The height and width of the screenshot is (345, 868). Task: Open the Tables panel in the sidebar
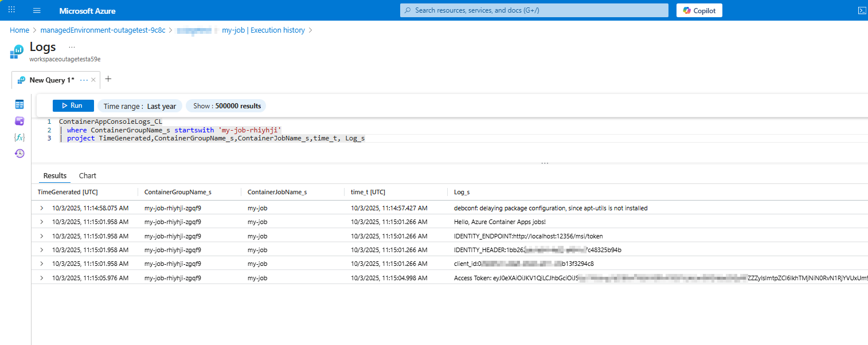coord(19,104)
